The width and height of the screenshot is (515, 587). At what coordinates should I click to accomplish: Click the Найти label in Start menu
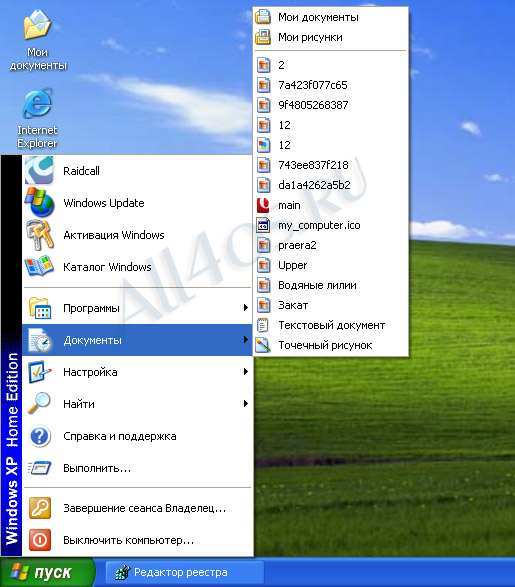[x=79, y=404]
